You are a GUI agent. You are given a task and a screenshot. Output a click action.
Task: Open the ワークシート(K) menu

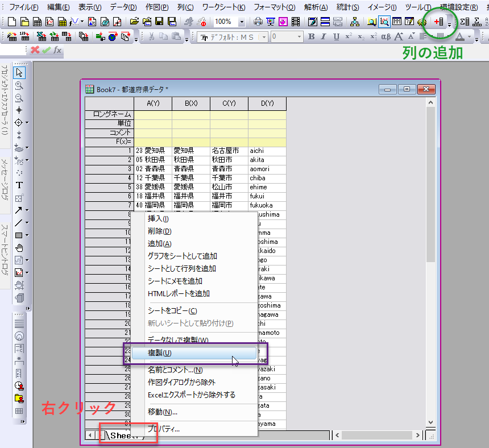click(223, 7)
